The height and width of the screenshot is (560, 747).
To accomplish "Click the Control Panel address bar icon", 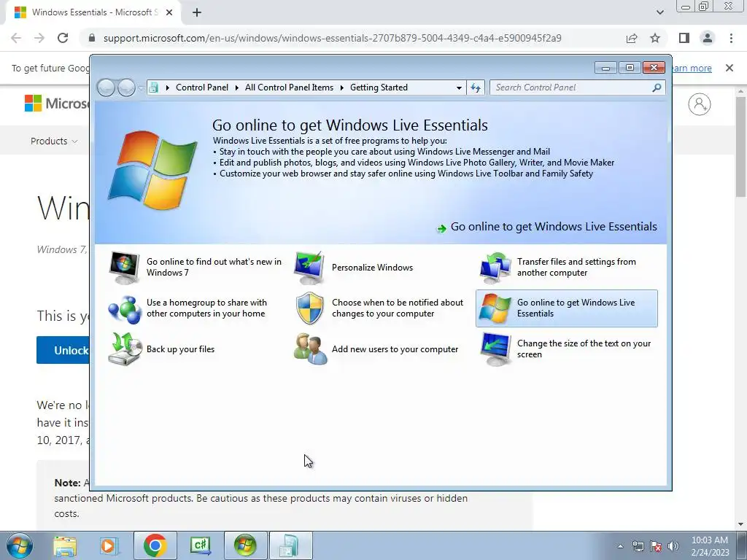I will (x=153, y=87).
